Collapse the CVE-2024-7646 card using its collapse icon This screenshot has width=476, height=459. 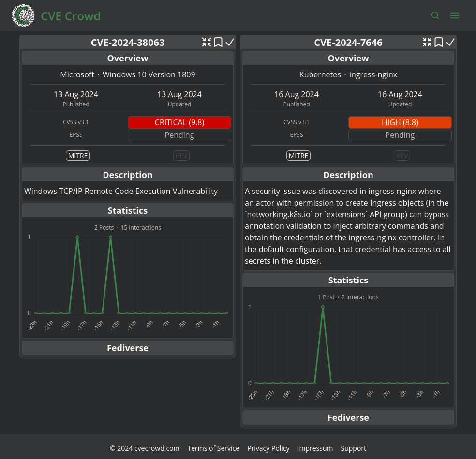[427, 42]
